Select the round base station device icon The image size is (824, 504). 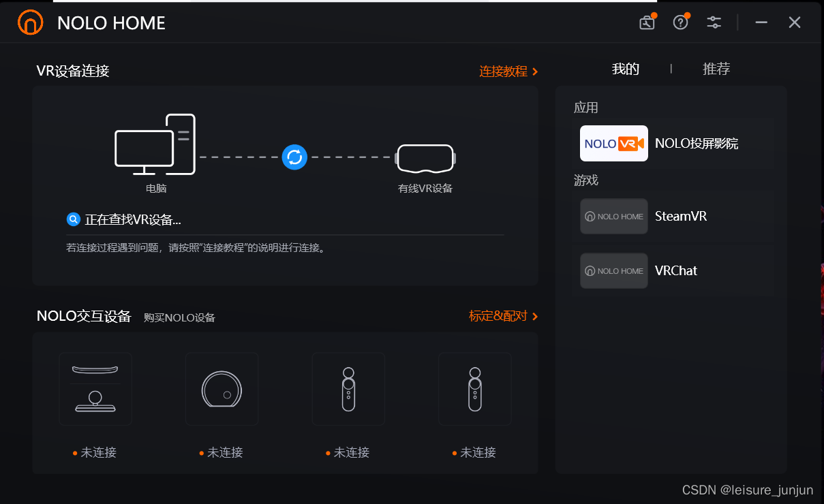point(222,389)
